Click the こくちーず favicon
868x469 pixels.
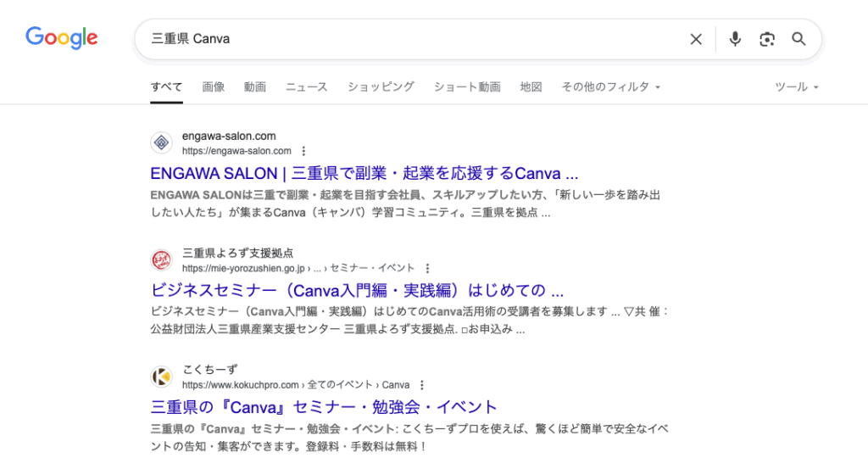coord(161,377)
